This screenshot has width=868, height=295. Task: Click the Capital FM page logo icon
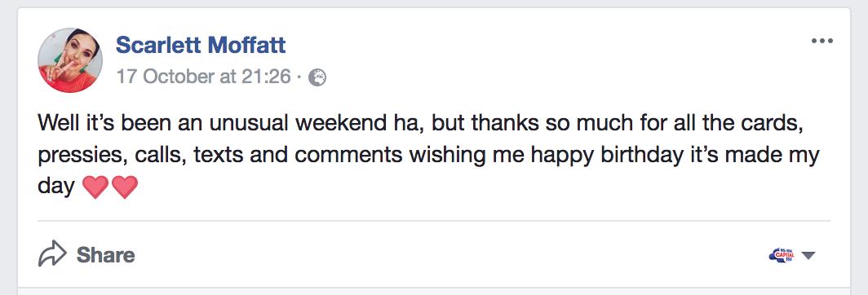(x=781, y=255)
